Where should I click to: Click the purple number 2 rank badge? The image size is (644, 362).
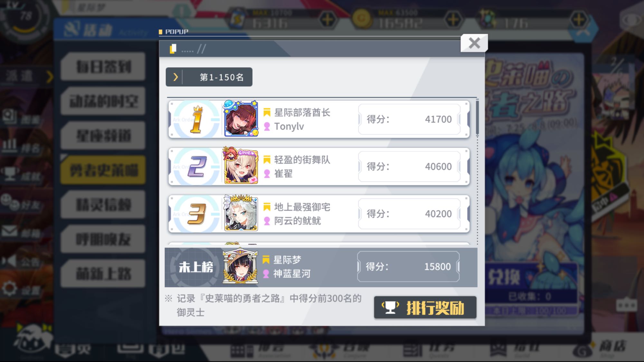[196, 167]
